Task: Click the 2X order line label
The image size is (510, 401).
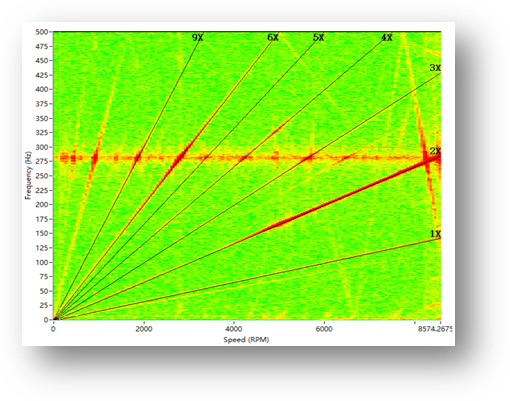Action: (x=435, y=151)
